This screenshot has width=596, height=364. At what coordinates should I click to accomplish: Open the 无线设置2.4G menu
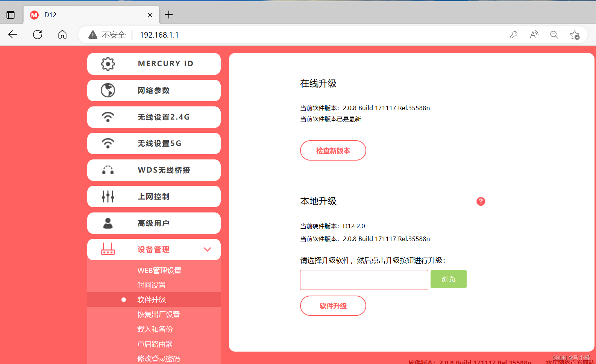pos(154,117)
